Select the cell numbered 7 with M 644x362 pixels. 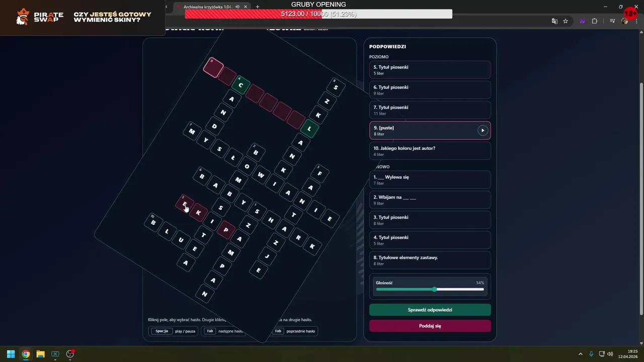point(192,131)
